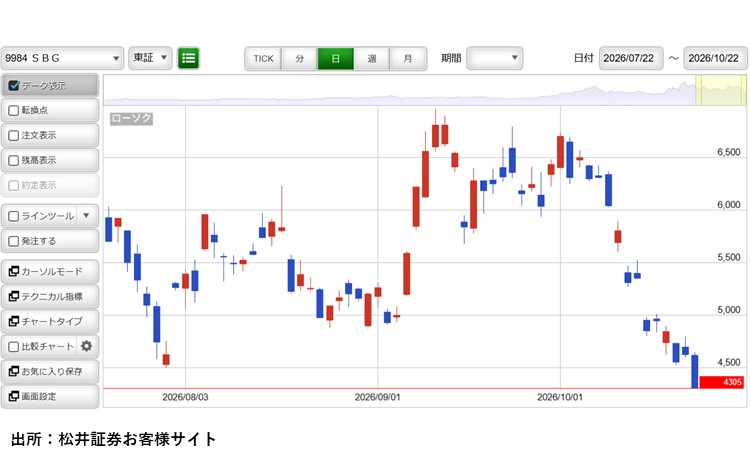This screenshot has height=454, width=750.
Task: Select the 日 daily interval tab
Action: coord(336,59)
